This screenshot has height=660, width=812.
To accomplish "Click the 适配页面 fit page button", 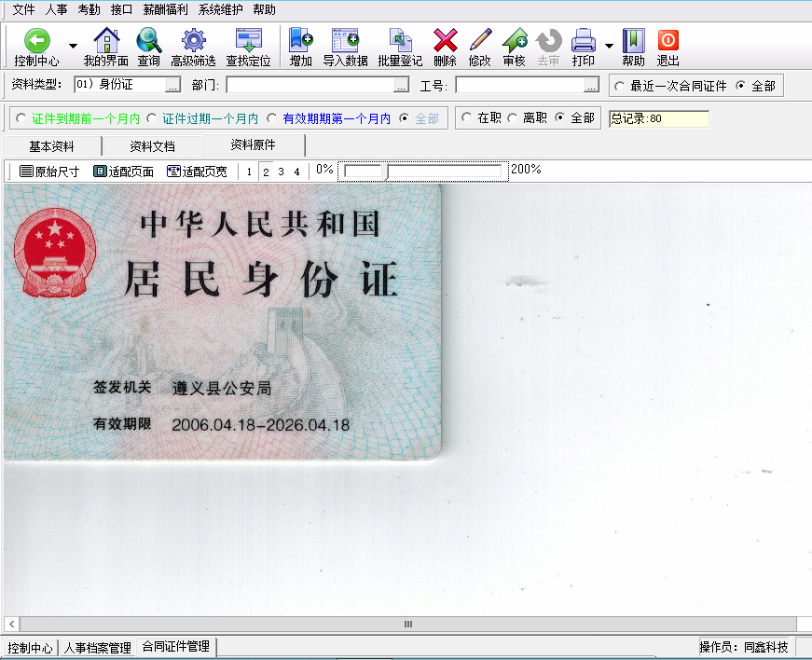I will 123,172.
